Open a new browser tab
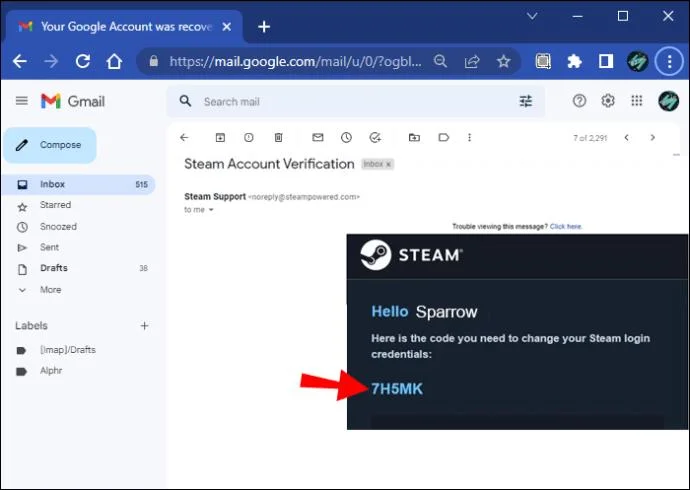 pos(264,27)
